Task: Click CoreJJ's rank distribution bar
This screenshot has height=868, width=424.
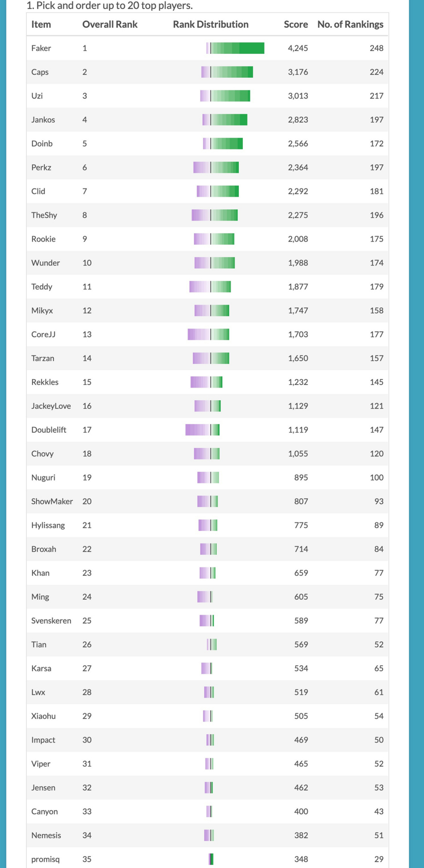Action: click(x=209, y=335)
